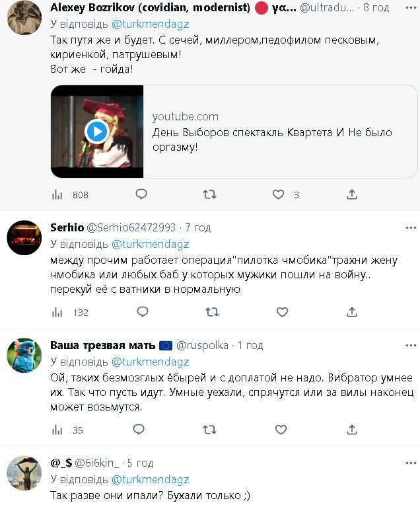Share Alexey Bozrikov's tweet
The image size is (420, 507).
click(352, 194)
